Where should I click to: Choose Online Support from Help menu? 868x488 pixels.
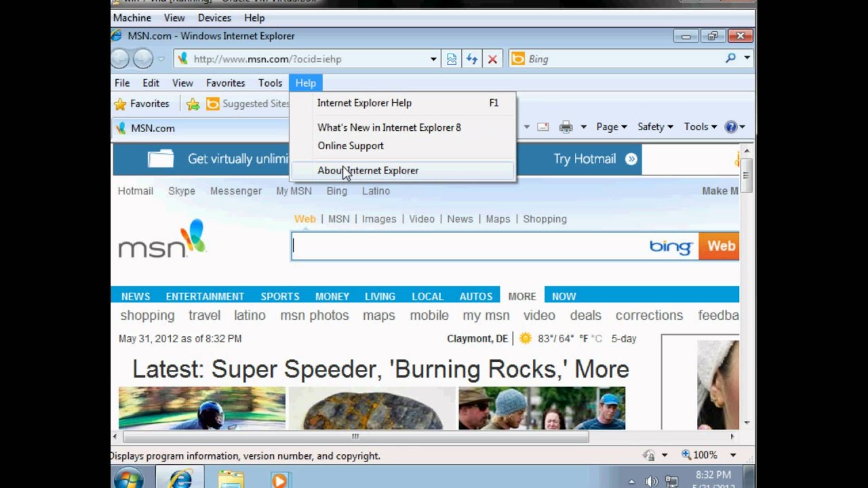pyautogui.click(x=403, y=146)
